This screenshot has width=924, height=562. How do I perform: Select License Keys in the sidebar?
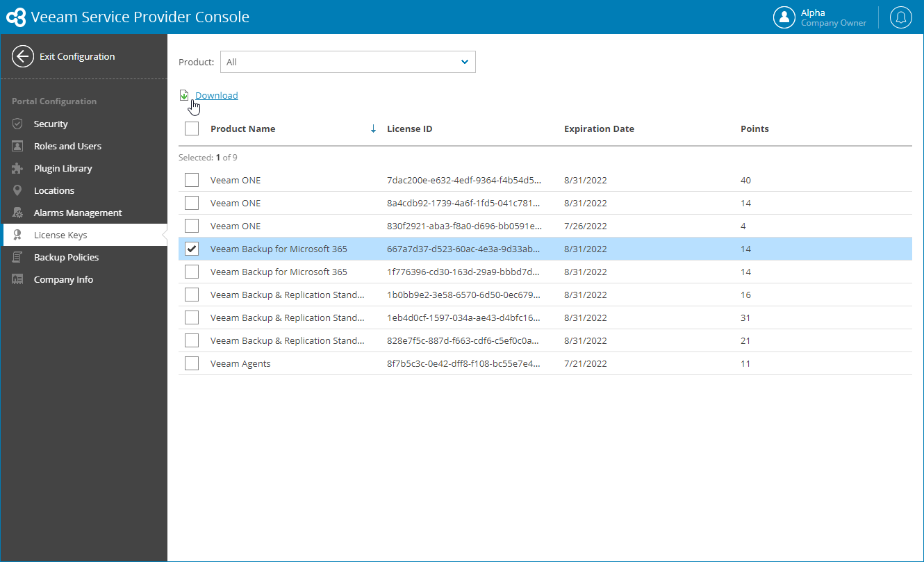tap(60, 235)
